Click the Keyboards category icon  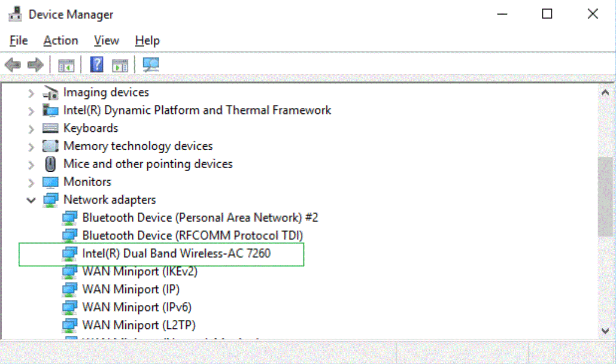[50, 128]
